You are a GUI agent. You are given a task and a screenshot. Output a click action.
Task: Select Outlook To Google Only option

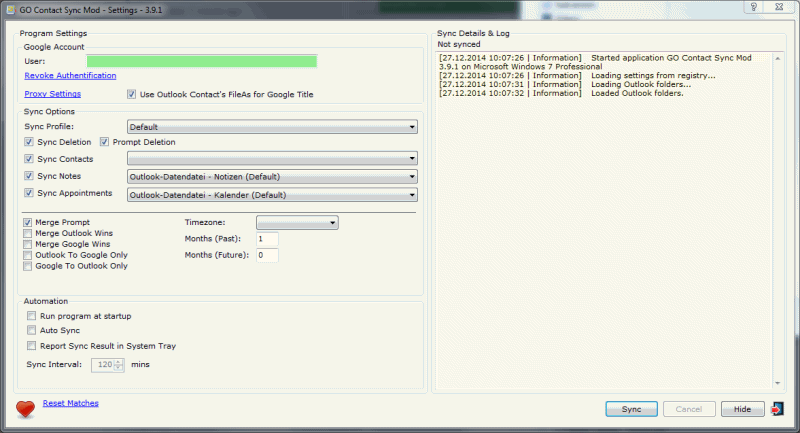[x=28, y=255]
